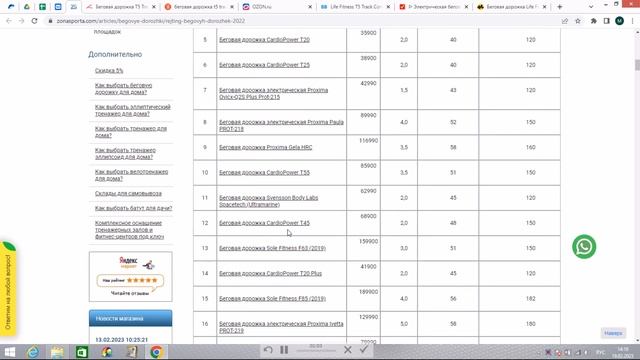Open Беговая дорожка CardioPower T55 link

click(x=264, y=173)
